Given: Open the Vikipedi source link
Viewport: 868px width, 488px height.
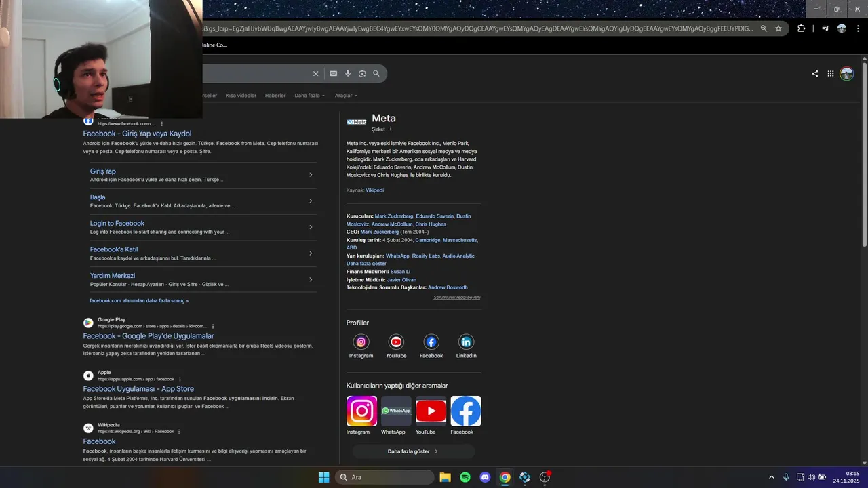Looking at the screenshot, I should coord(374,190).
